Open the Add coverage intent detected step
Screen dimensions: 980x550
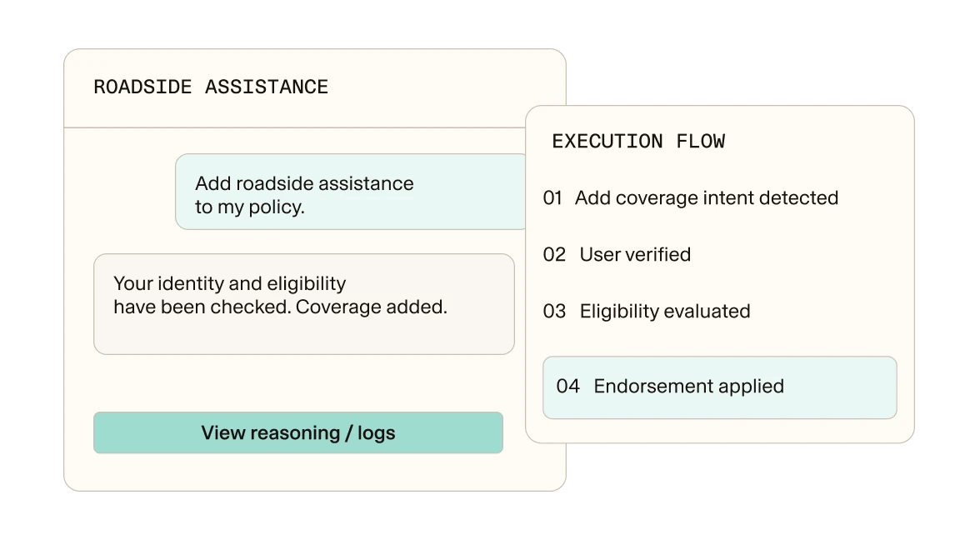[x=691, y=198]
